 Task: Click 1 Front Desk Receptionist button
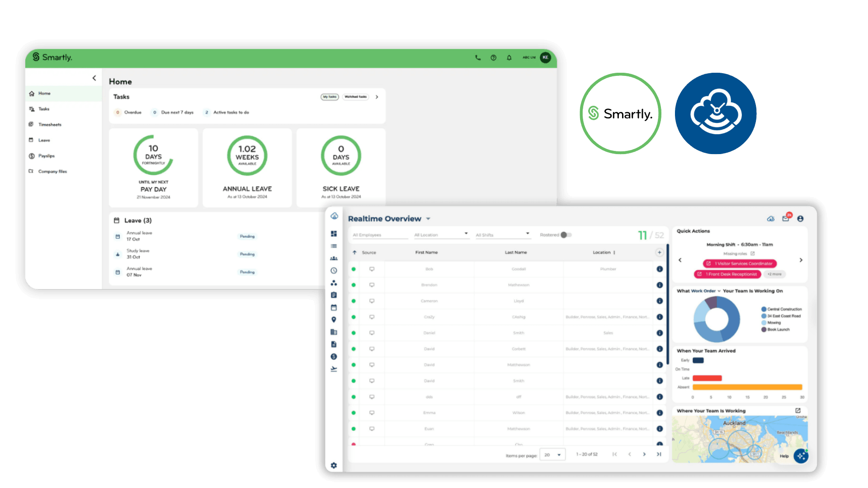(x=727, y=274)
